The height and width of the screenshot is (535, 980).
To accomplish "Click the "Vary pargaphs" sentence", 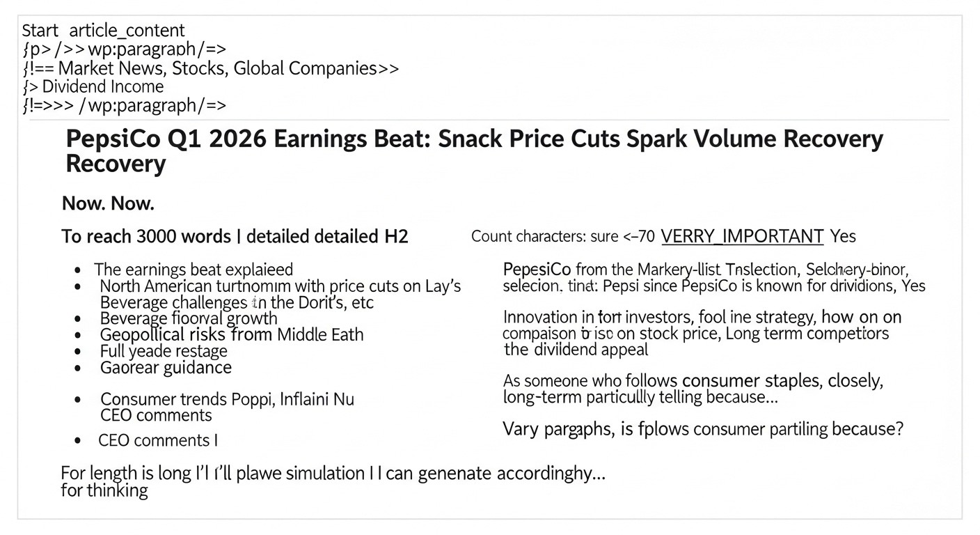I will (x=702, y=429).
